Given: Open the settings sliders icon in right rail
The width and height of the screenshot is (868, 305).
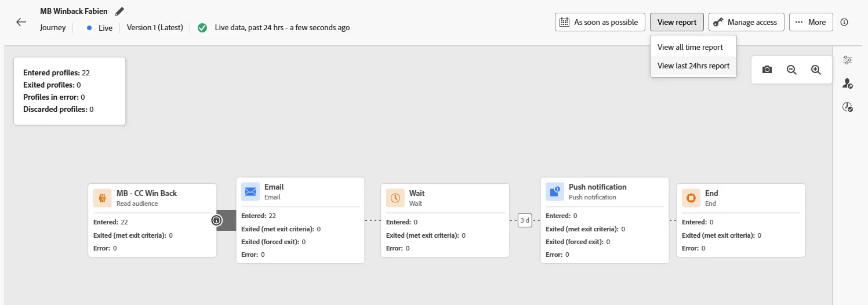Looking at the screenshot, I should (x=848, y=60).
